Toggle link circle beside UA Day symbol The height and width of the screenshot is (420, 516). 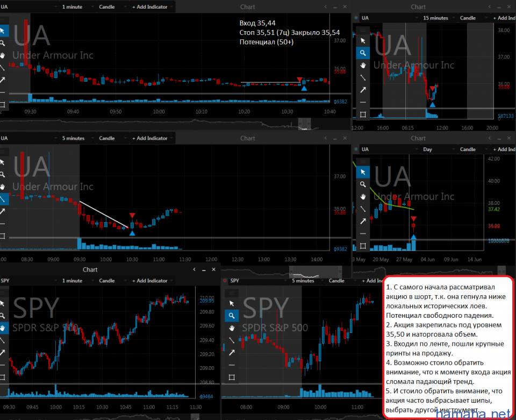(356, 149)
